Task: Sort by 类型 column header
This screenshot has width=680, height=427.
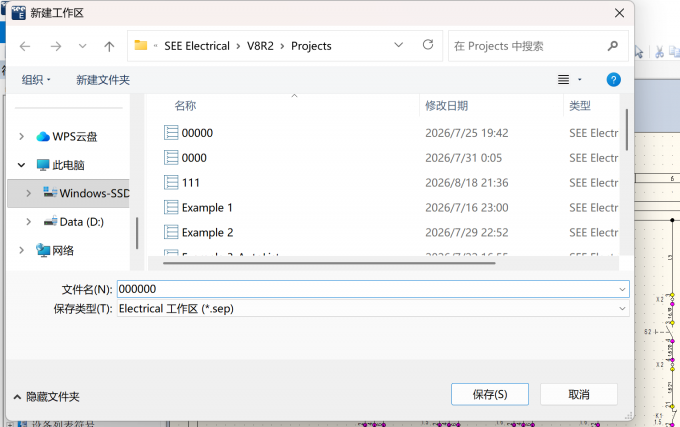Action: point(580,106)
